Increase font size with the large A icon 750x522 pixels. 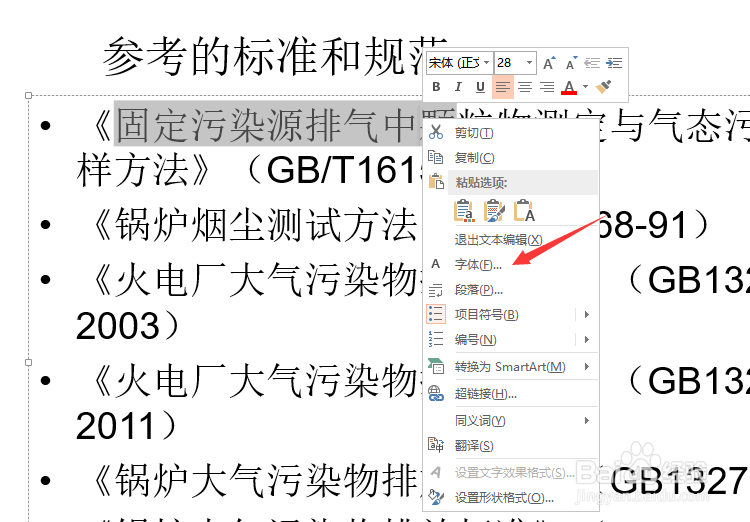pos(548,63)
